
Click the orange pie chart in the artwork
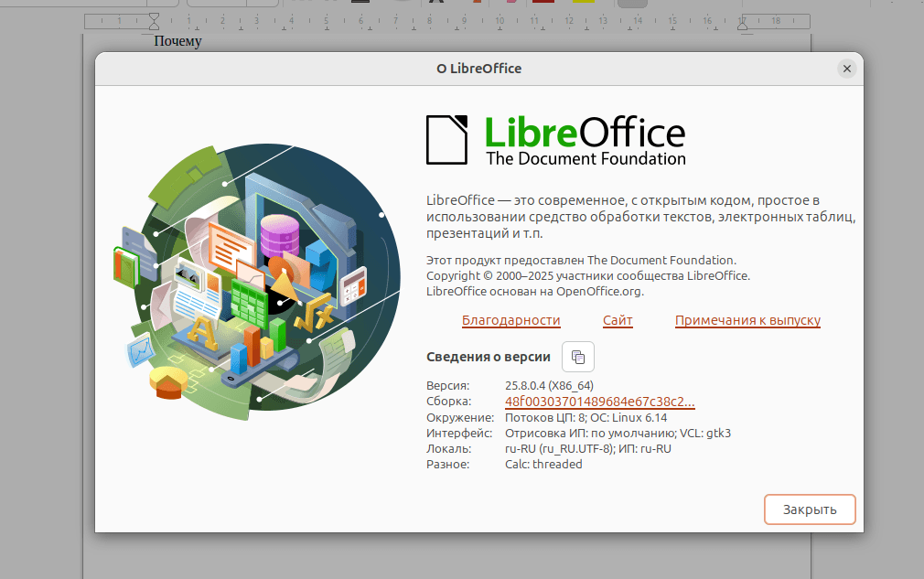(x=168, y=381)
